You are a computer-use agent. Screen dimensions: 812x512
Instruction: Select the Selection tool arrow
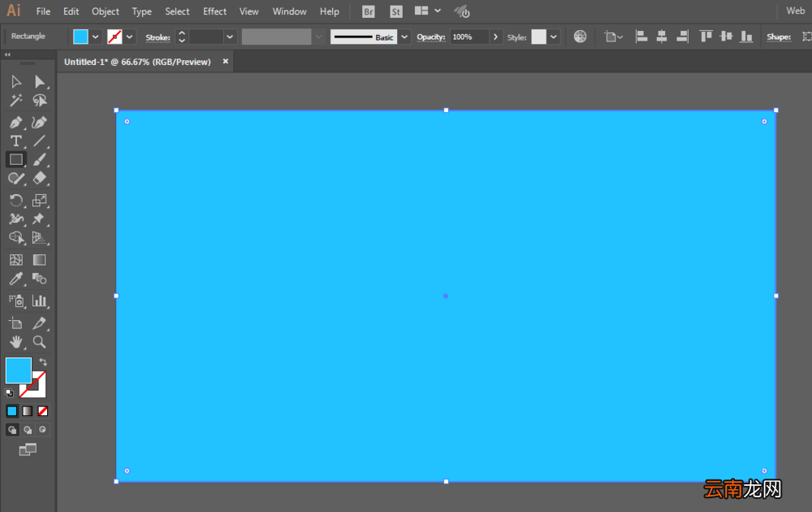tap(16, 81)
